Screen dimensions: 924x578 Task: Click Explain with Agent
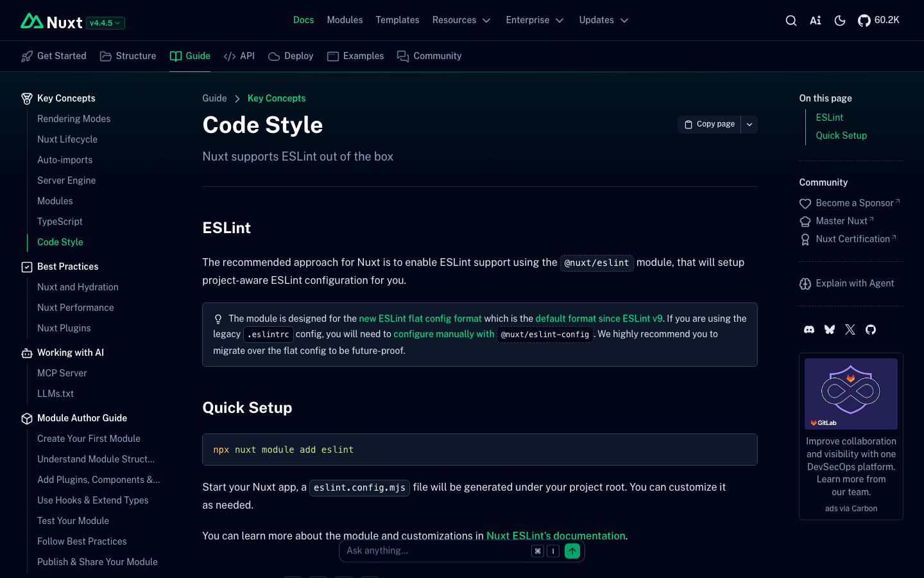[x=846, y=283]
